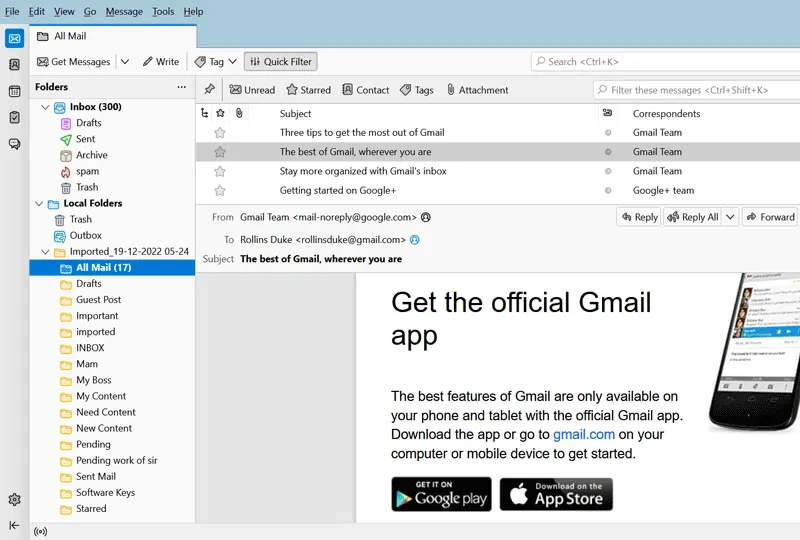Viewport: 800px width, 540px height.
Task: Open the Tools menu
Action: pyautogui.click(x=162, y=12)
